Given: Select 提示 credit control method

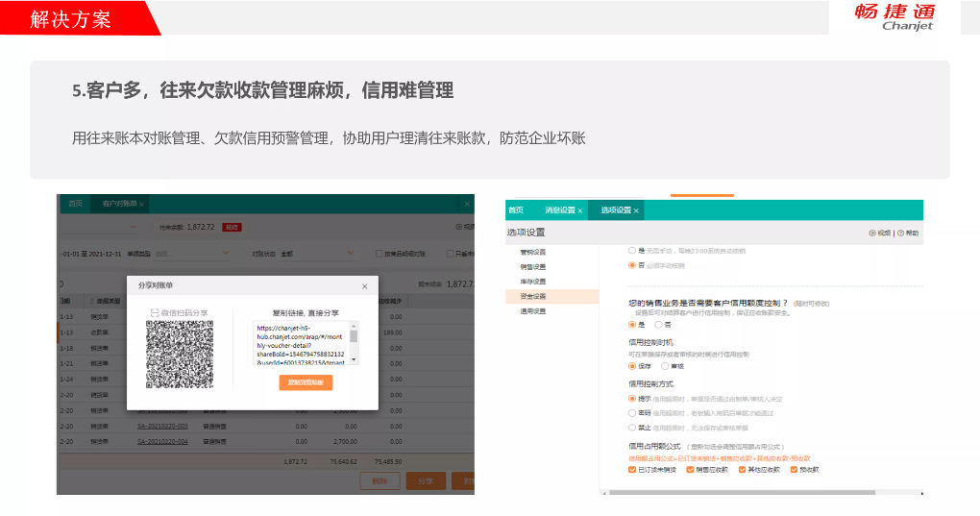Looking at the screenshot, I should 632,399.
